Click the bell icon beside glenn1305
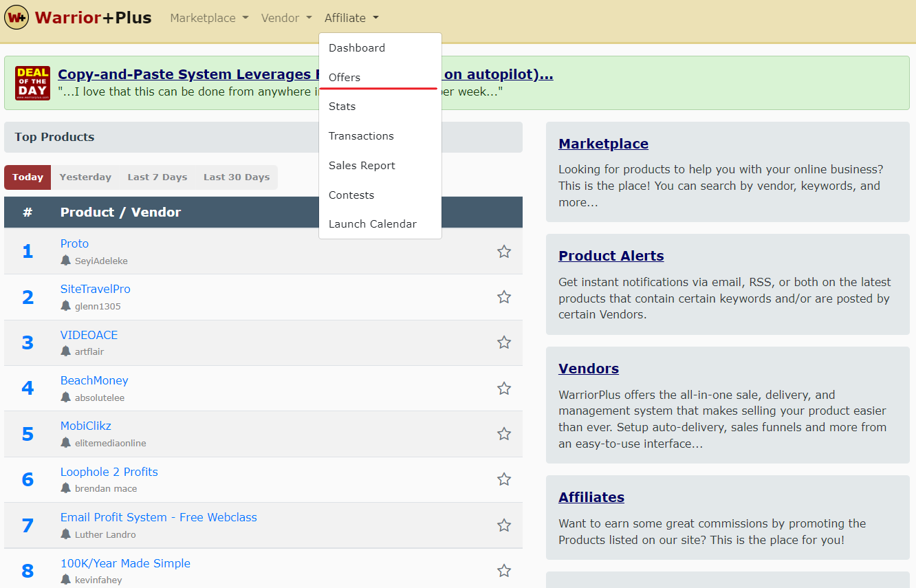The height and width of the screenshot is (588, 916). [x=65, y=306]
